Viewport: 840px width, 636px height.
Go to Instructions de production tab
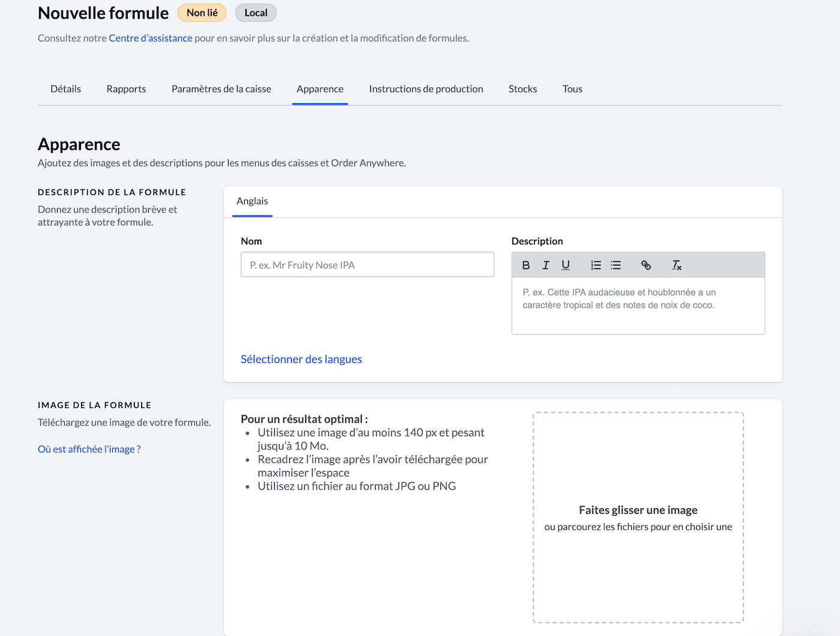tap(426, 89)
